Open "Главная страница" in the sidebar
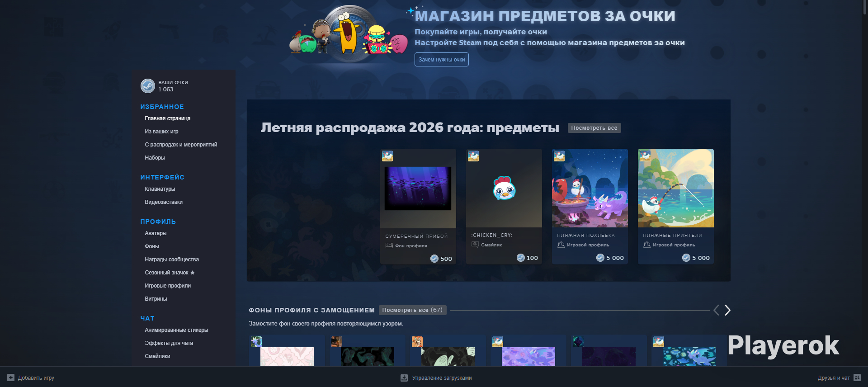Image resolution: width=868 pixels, height=387 pixels. [x=168, y=118]
